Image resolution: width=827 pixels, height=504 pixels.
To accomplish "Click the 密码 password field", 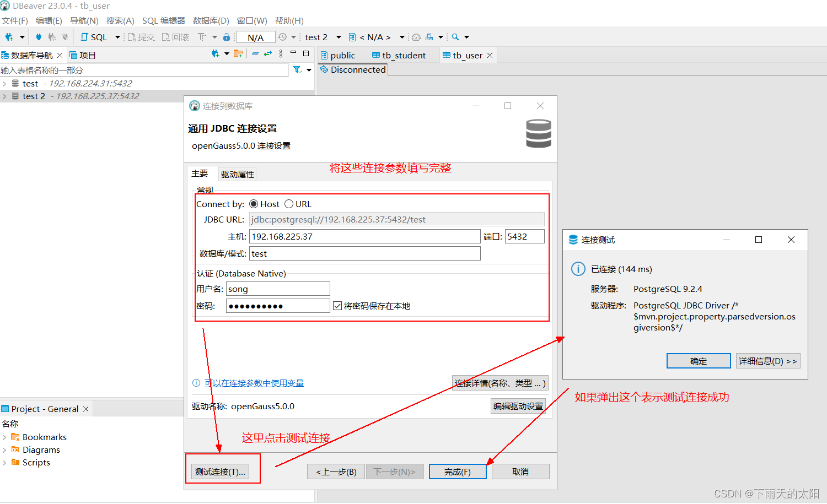I will coord(278,306).
